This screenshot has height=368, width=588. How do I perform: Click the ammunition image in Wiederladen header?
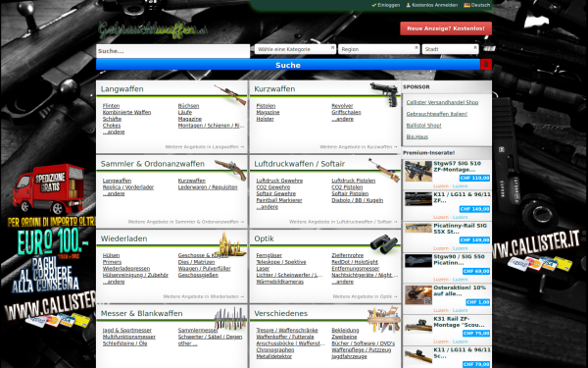coord(230,244)
